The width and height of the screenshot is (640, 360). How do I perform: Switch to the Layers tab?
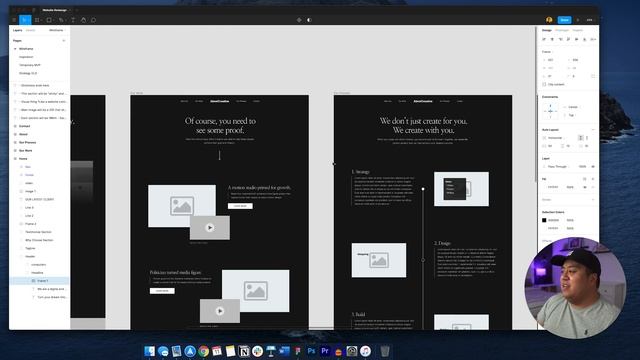pos(18,30)
